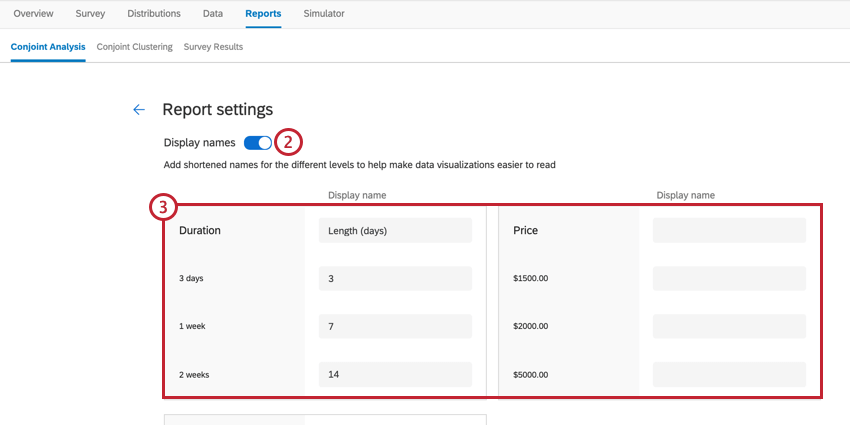This screenshot has height=425, width=850.
Task: Select the $5000.00 display name field
Action: (729, 375)
